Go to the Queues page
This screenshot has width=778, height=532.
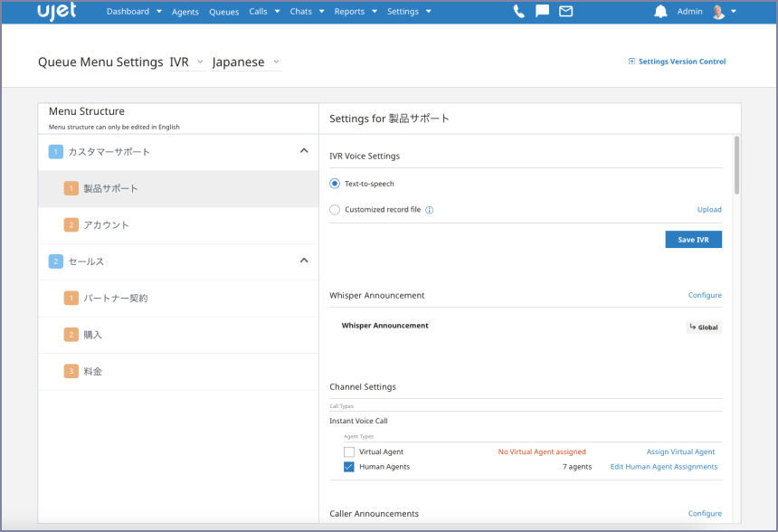point(223,12)
